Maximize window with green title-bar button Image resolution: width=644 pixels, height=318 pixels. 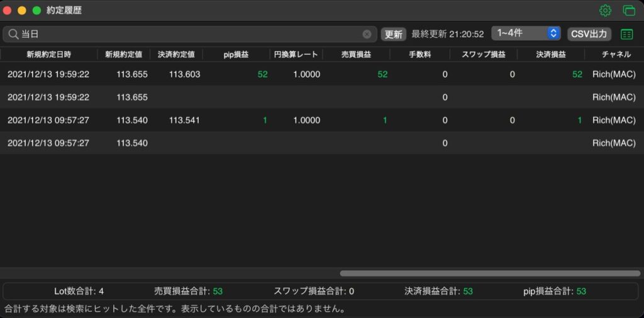(36, 11)
